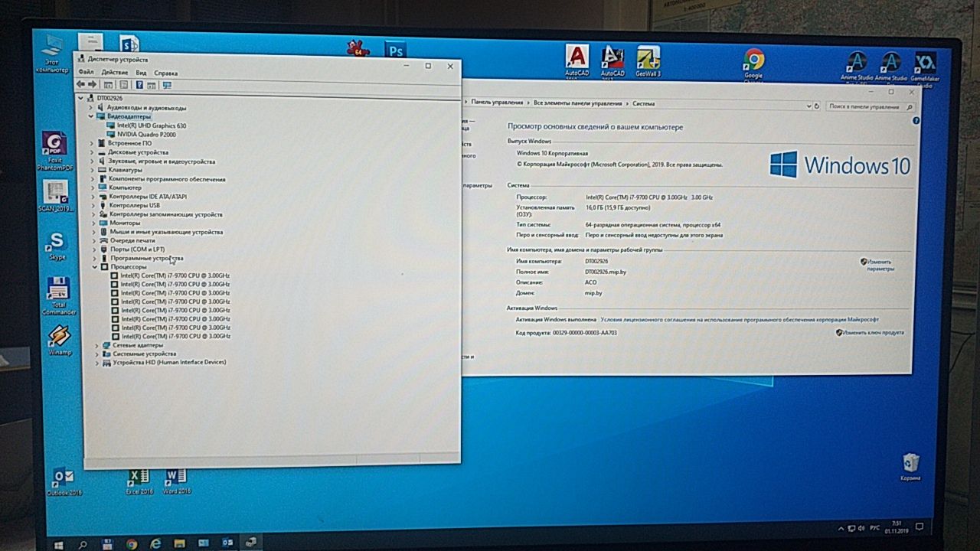Image resolution: width=980 pixels, height=551 pixels.
Task: Open the notification center taskbar icon
Action: point(920,527)
